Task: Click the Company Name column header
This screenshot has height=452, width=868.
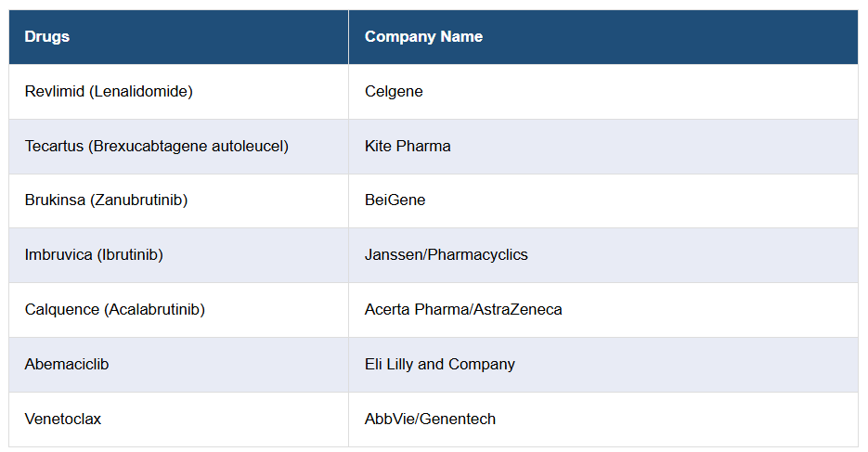Action: (423, 37)
